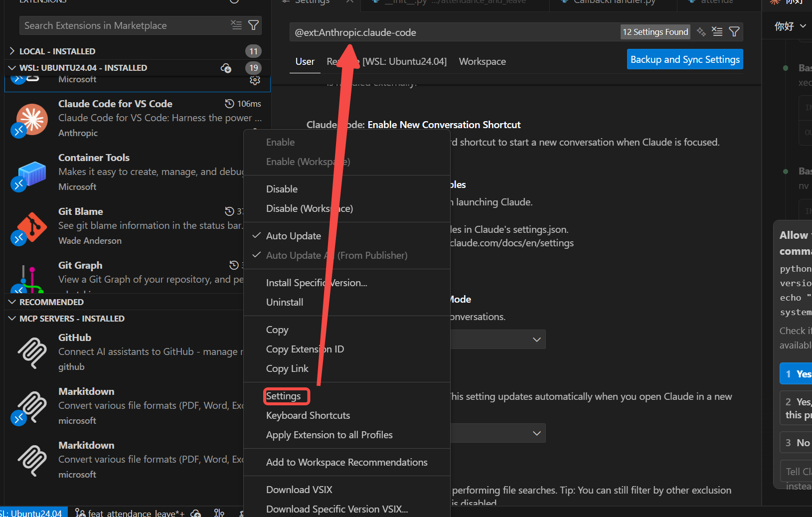Select the Copy menu item

click(x=277, y=330)
